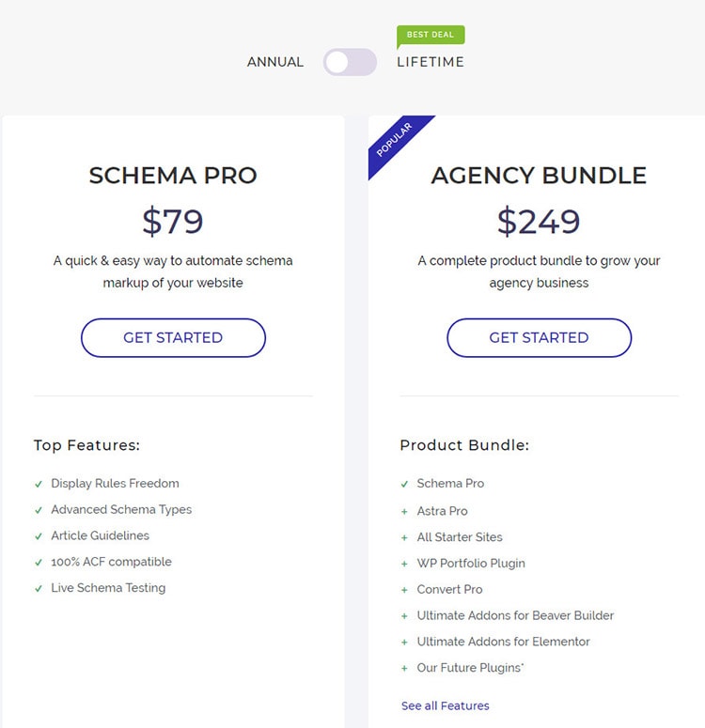
Task: Open the See all Features link
Action: pyautogui.click(x=446, y=705)
